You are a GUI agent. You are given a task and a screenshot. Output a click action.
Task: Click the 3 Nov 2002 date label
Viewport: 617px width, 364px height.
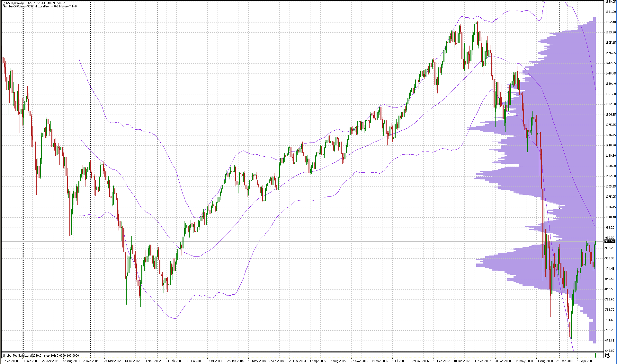[153, 361]
